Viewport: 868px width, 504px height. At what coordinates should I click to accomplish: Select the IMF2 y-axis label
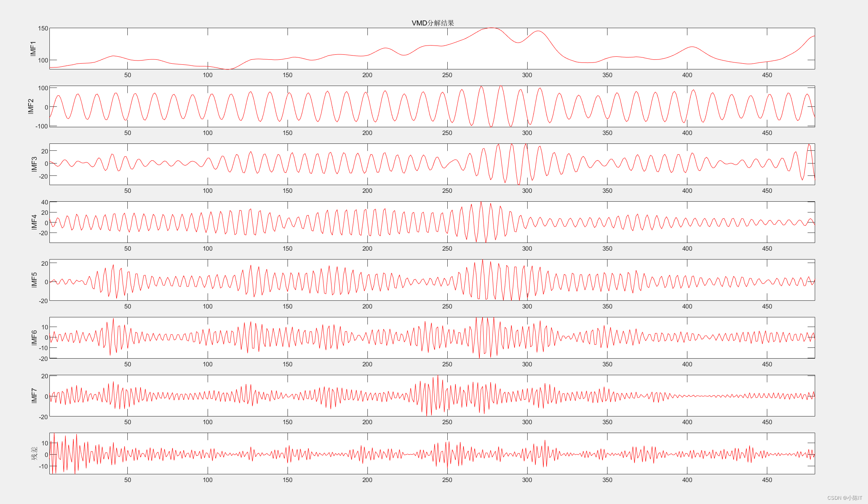point(31,106)
